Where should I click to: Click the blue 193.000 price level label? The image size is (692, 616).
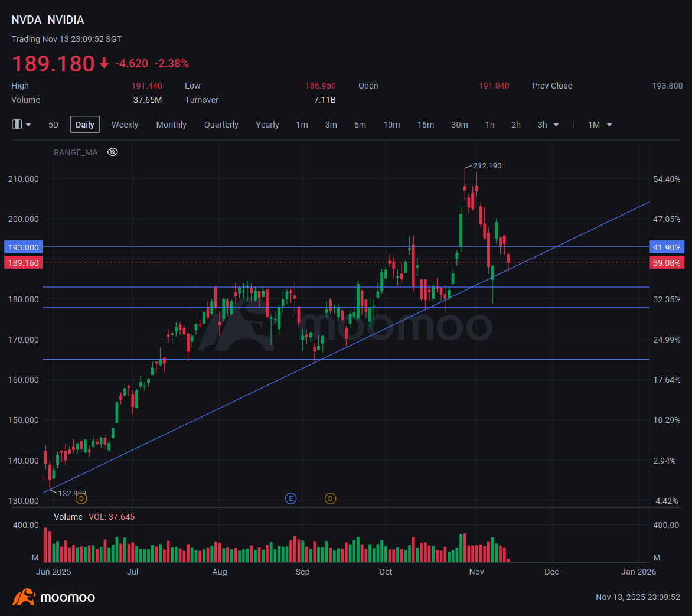(x=24, y=247)
